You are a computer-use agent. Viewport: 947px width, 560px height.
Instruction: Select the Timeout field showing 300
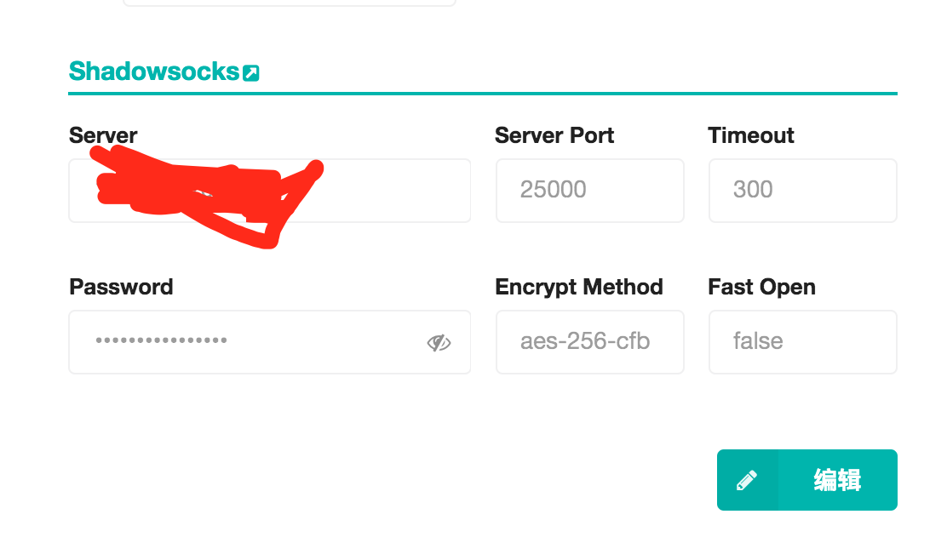802,190
